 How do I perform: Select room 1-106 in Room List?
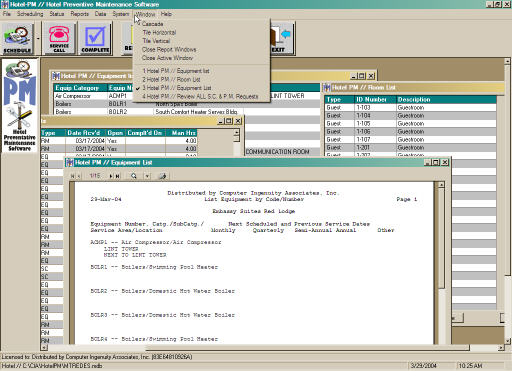(x=411, y=131)
